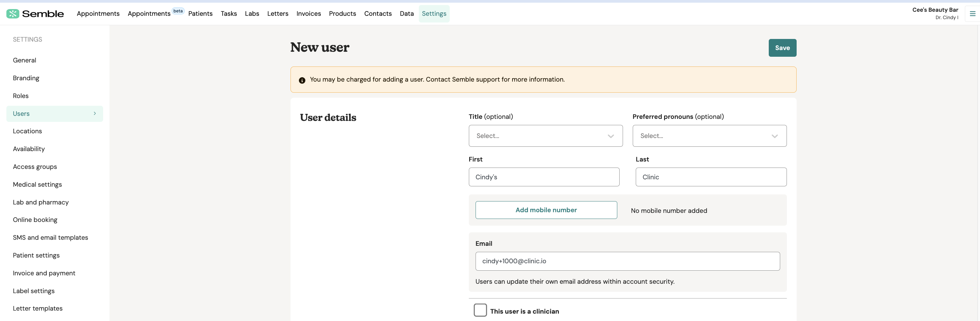Viewport: 980px width, 321px height.
Task: Click the chevron arrow beside Users in sidebar
Action: 95,113
